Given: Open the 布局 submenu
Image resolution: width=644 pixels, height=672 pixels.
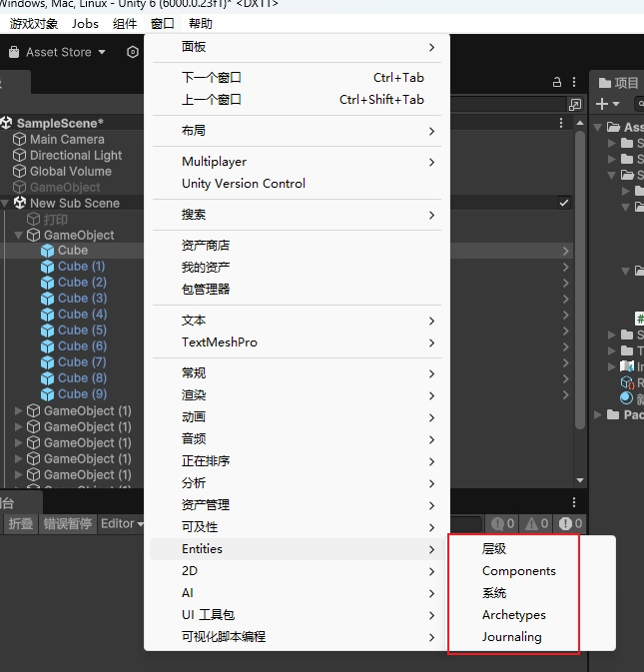Looking at the screenshot, I should point(297,130).
